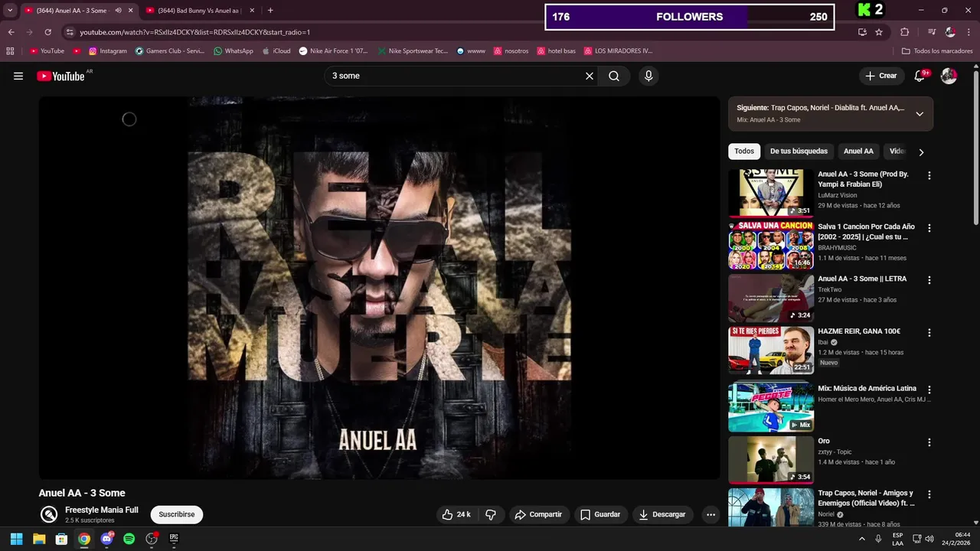Select the Todos filter chip
This screenshot has height=551, width=980.
click(744, 152)
